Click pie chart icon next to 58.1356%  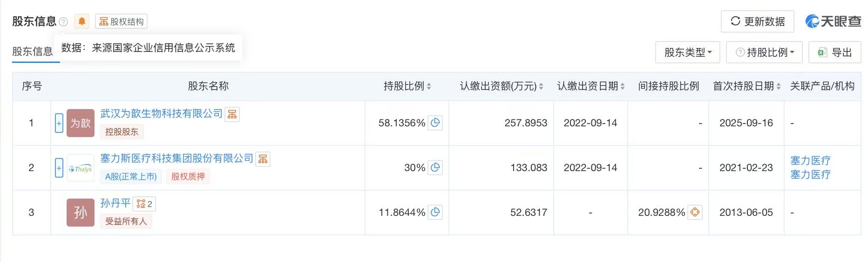point(435,123)
